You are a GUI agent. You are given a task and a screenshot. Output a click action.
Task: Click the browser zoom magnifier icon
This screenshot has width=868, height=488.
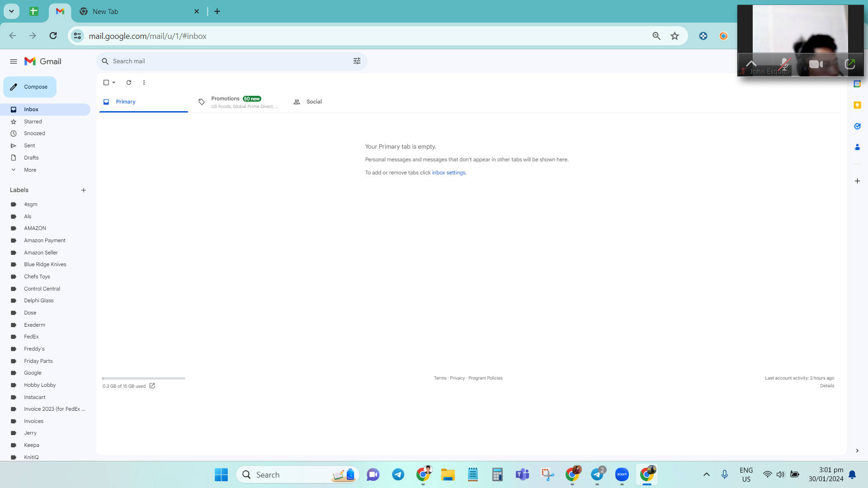[x=656, y=36]
